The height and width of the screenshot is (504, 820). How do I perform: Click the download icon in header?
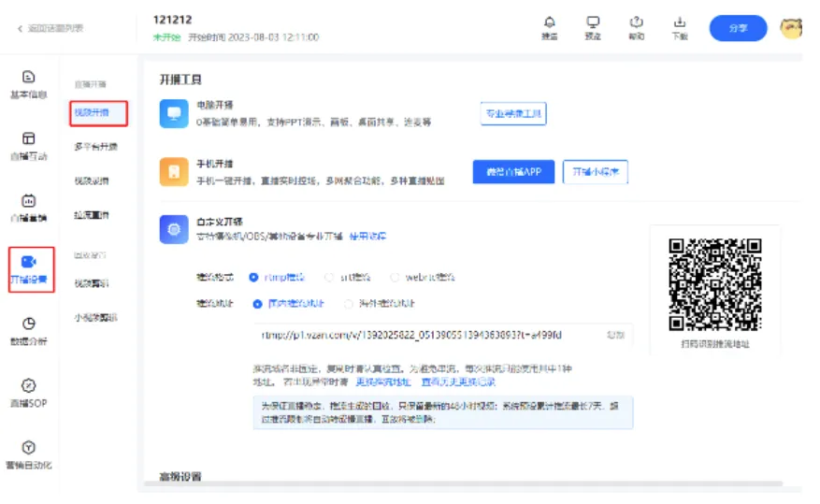(x=680, y=22)
